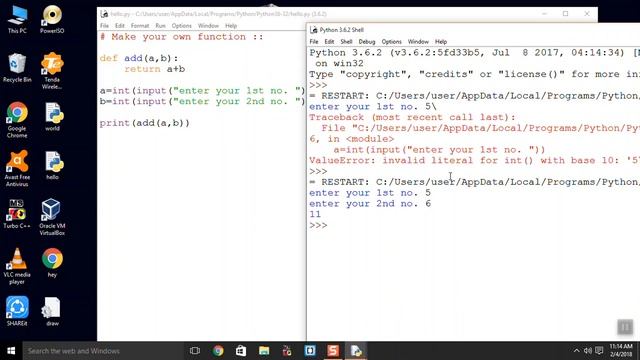Launch VLC media player shortcut
Image resolution: width=640 pixels, height=360 pixels.
(x=17, y=266)
